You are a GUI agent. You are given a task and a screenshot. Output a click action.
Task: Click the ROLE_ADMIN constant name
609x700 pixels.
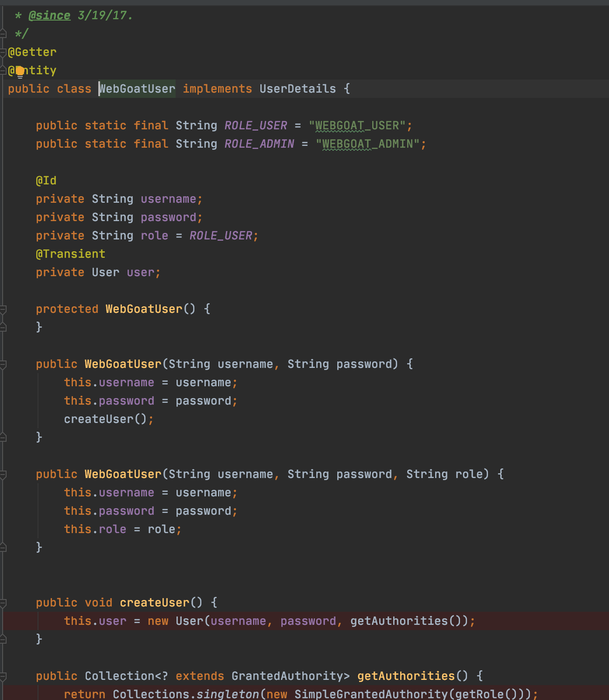click(259, 144)
